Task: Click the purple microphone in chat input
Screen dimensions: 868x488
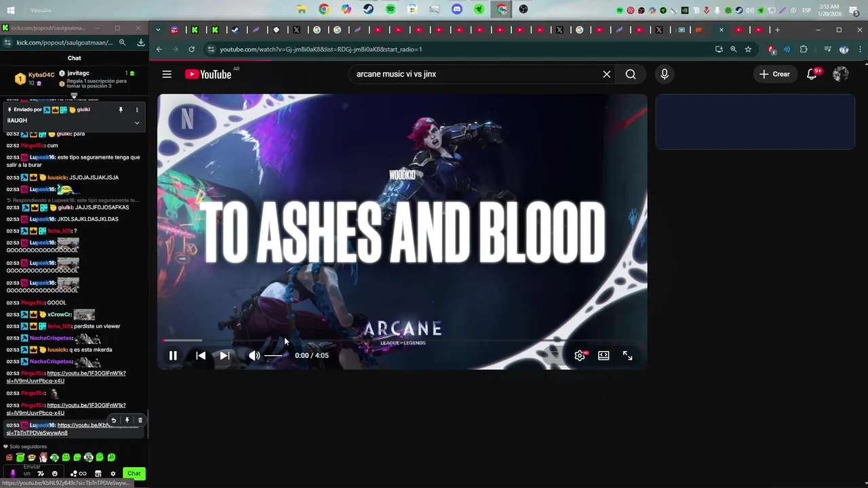Action: 13,473
